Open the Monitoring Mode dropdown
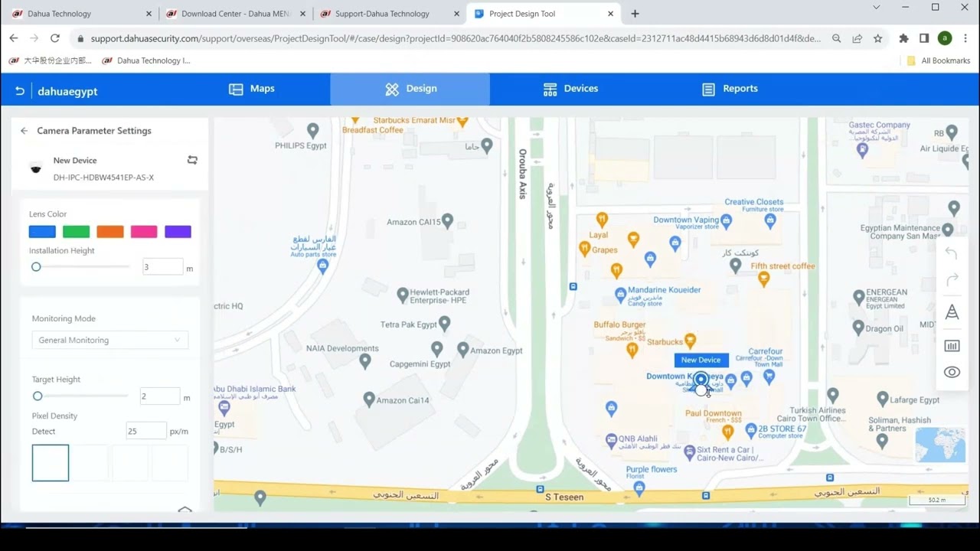 point(110,340)
